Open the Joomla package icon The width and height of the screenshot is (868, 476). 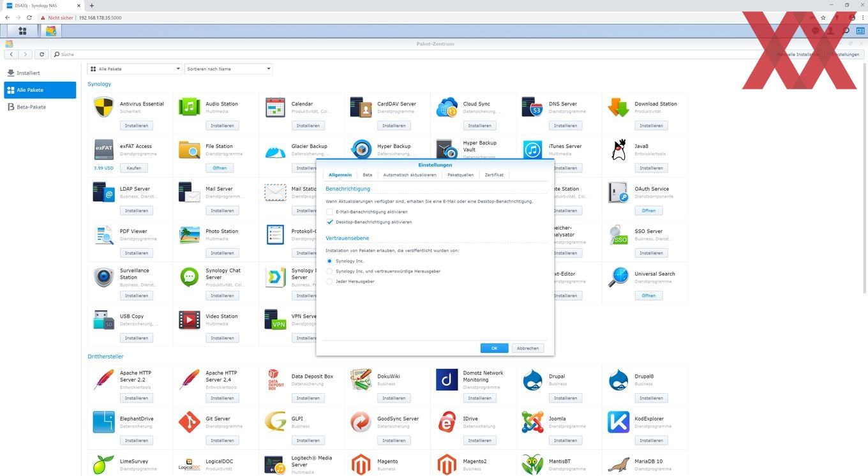[x=532, y=422]
